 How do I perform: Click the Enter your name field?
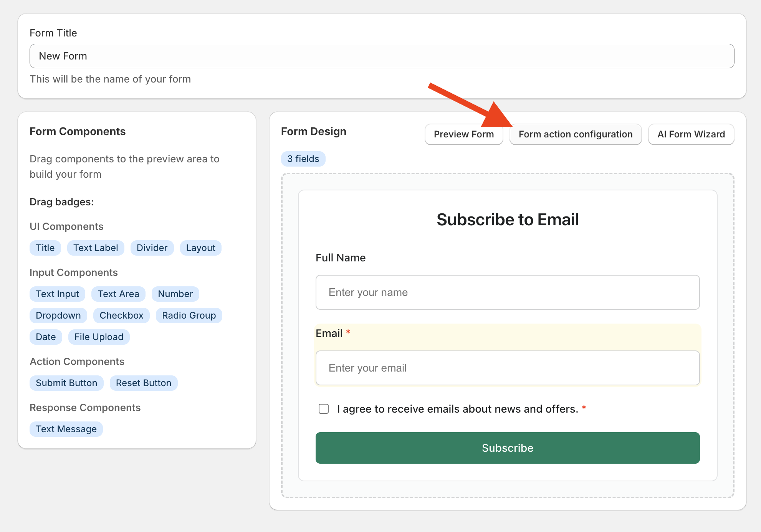(507, 292)
